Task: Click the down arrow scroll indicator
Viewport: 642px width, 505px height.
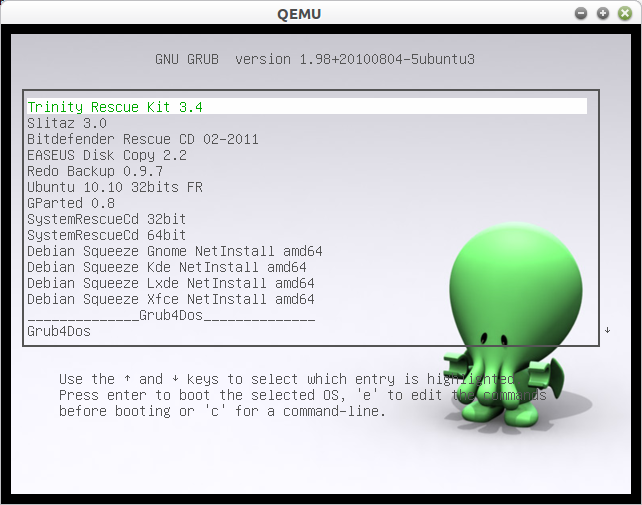Action: (608, 330)
